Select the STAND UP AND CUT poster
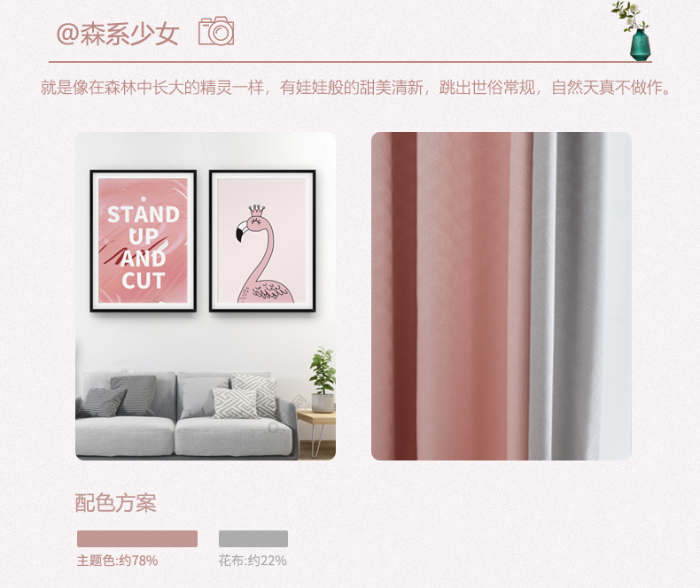 (144, 241)
